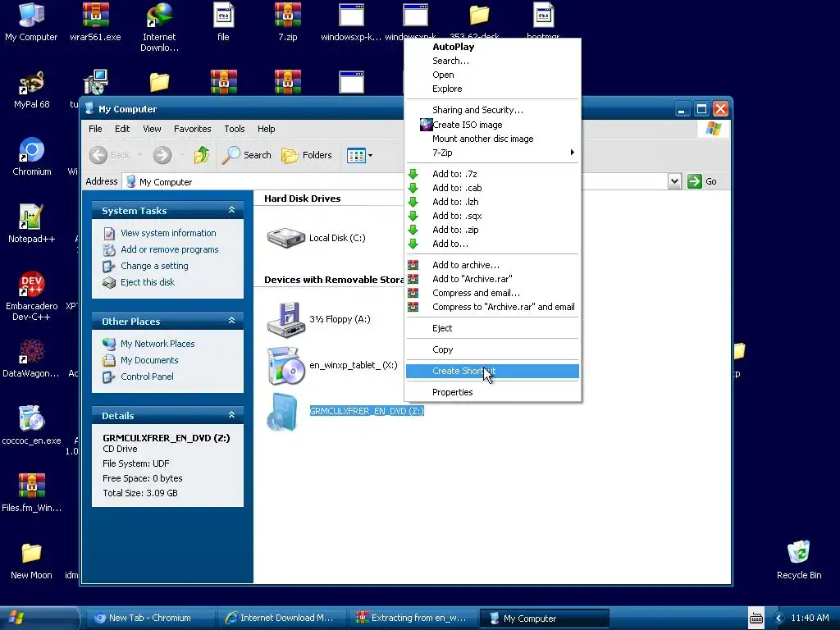Viewport: 840px width, 630px height.
Task: Select Local Disk (C:) drive icon
Action: pyautogui.click(x=286, y=238)
